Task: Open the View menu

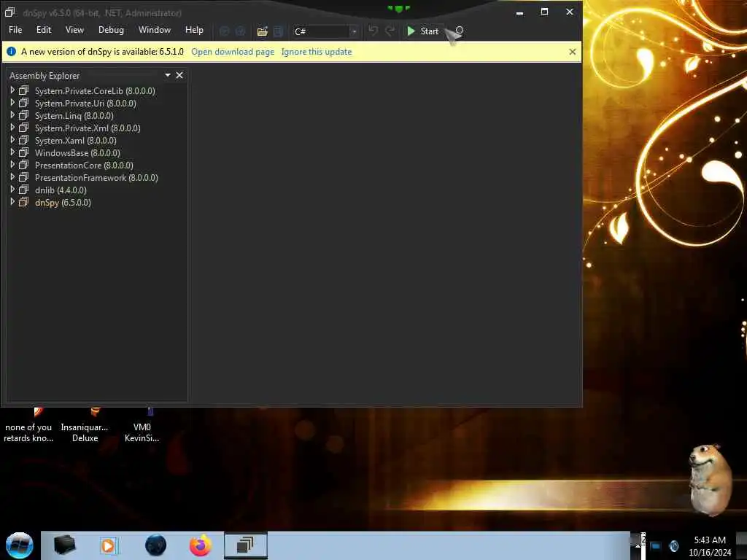Action: click(x=74, y=30)
